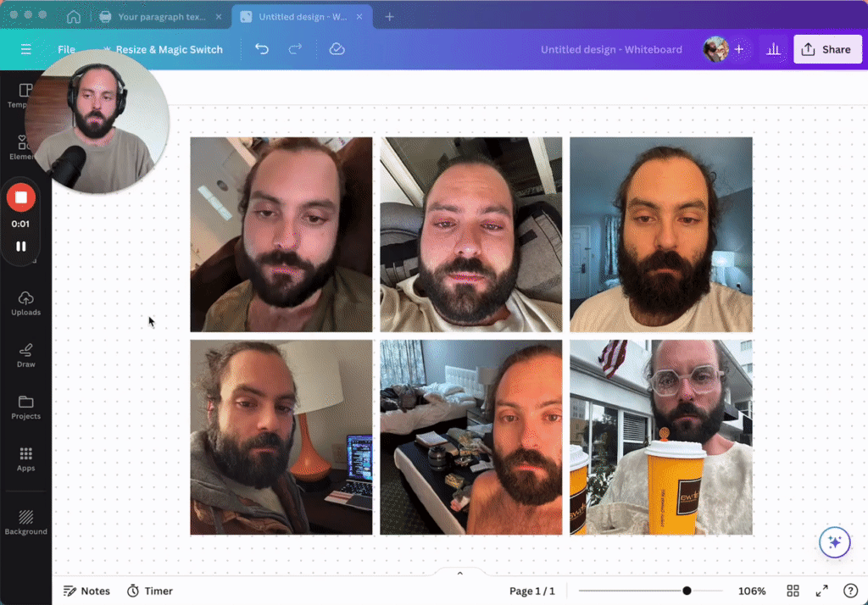This screenshot has width=868, height=605.
Task: Open grid view of pages
Action: point(793,591)
